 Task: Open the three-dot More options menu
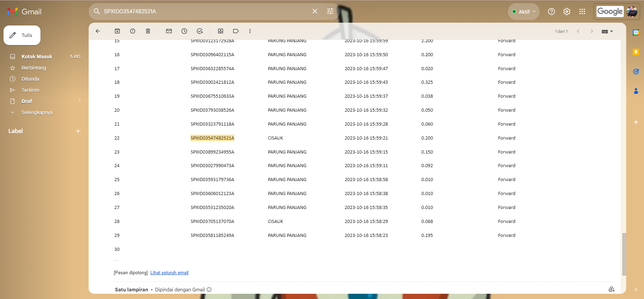[250, 31]
